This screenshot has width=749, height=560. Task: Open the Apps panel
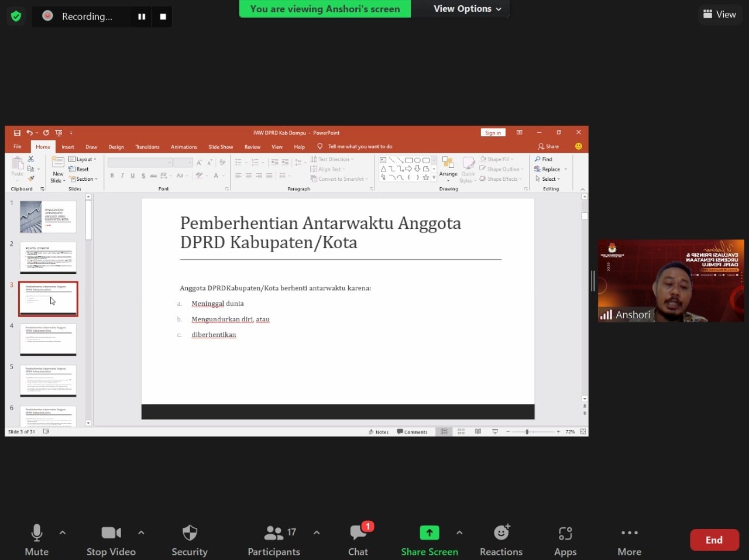point(565,540)
